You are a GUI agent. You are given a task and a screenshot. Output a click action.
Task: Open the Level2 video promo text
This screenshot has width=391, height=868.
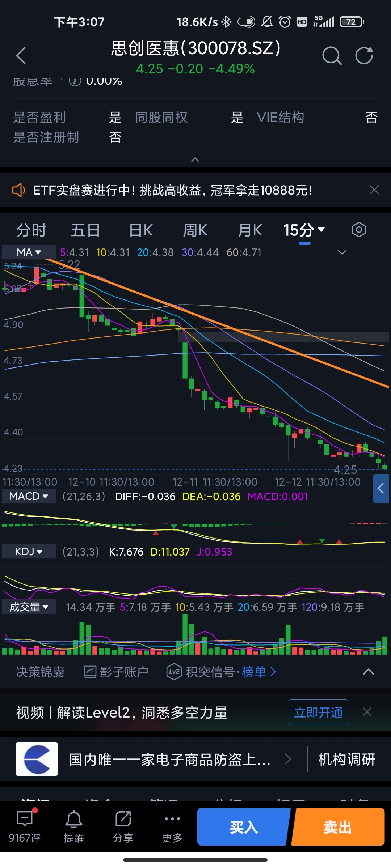tap(122, 713)
